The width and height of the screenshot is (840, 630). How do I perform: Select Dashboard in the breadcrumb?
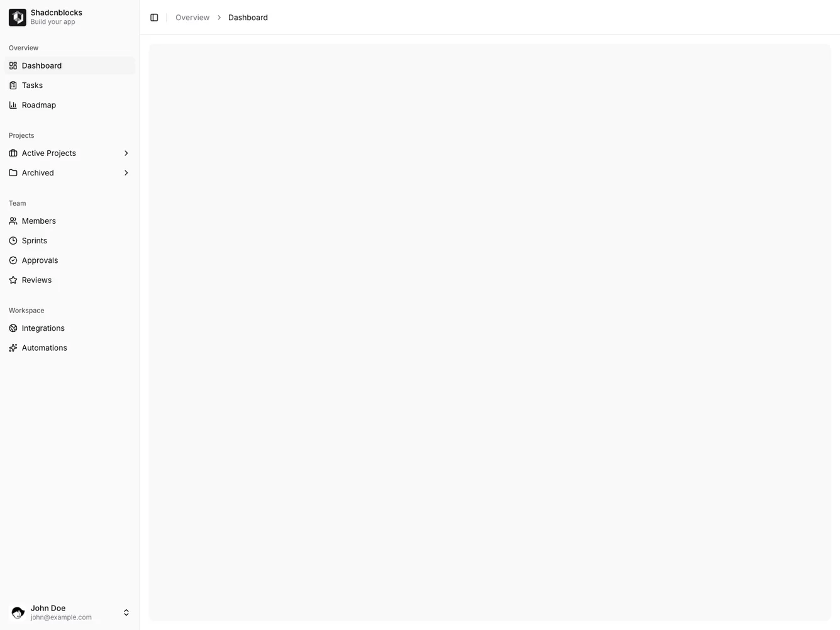coord(248,17)
